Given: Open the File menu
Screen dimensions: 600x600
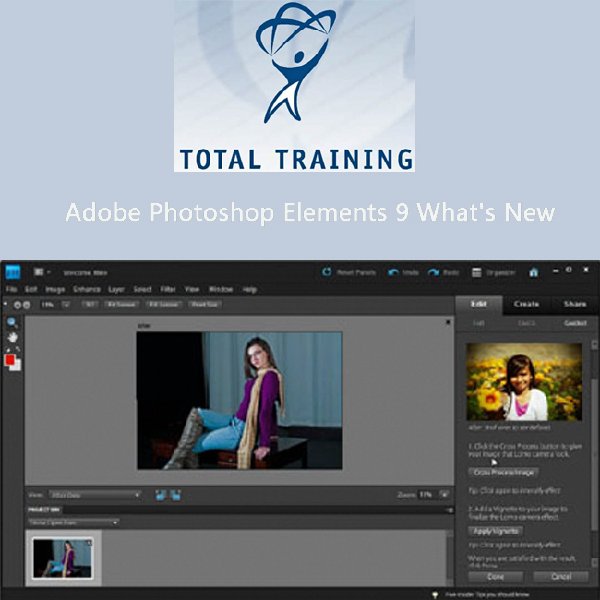Looking at the screenshot, I should 11,289.
